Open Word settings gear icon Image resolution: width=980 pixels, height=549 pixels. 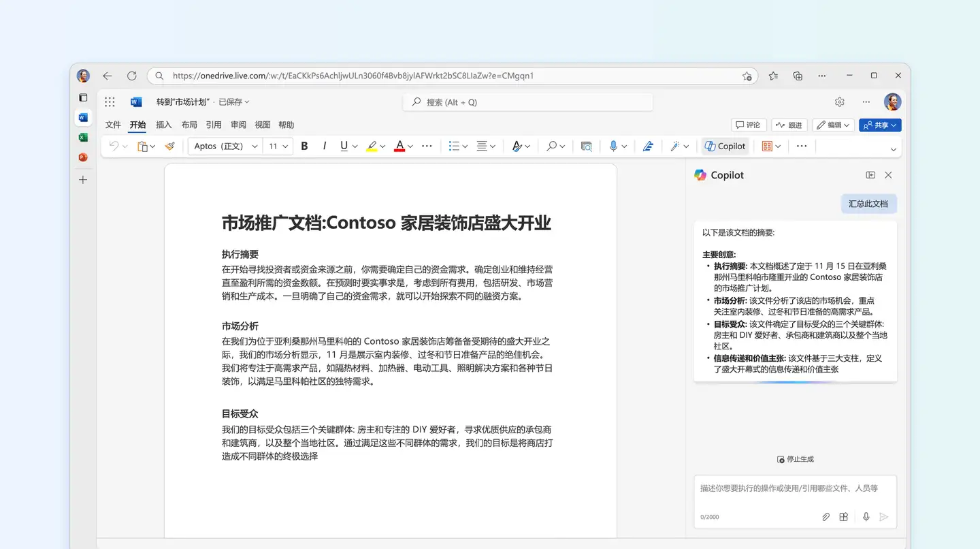840,102
